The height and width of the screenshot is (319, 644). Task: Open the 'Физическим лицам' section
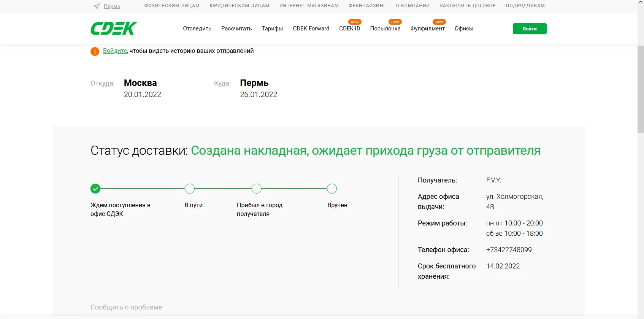click(x=172, y=6)
